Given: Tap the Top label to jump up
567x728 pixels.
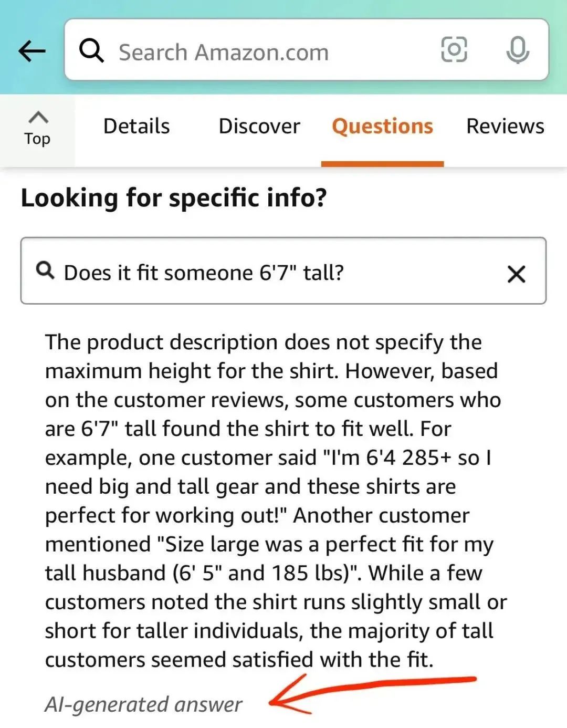Looking at the screenshot, I should pyautogui.click(x=37, y=139).
